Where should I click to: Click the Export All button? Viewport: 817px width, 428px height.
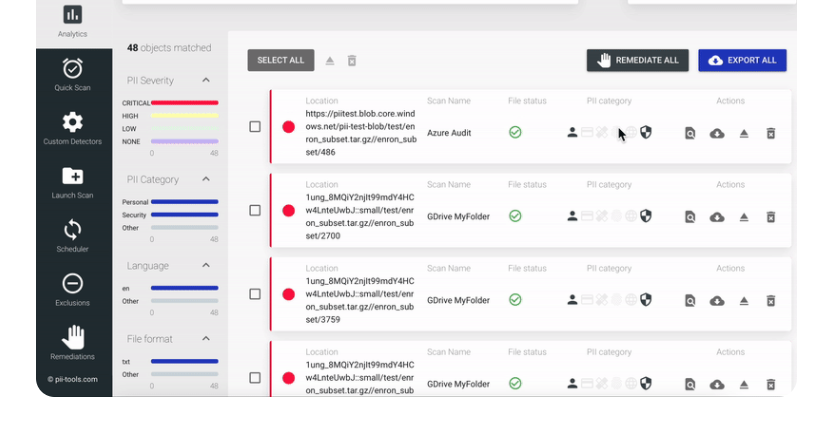(x=742, y=60)
